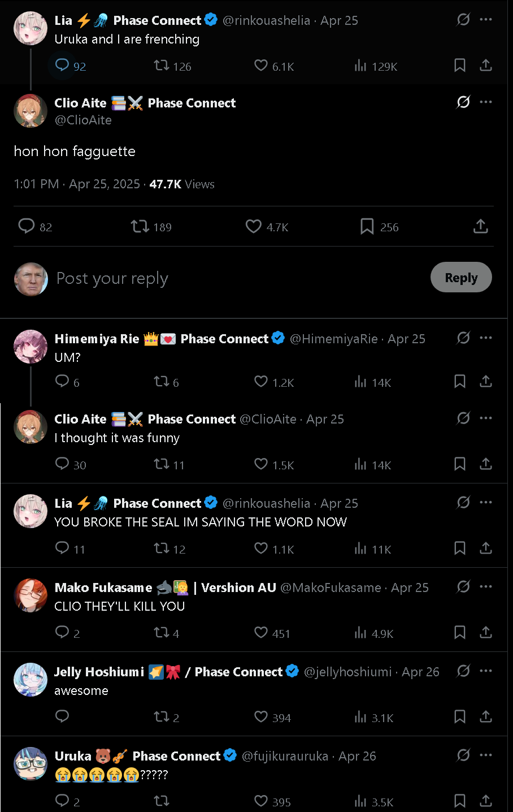View analytics on Lia's frenching post
This screenshot has height=812, width=513.
(x=360, y=66)
